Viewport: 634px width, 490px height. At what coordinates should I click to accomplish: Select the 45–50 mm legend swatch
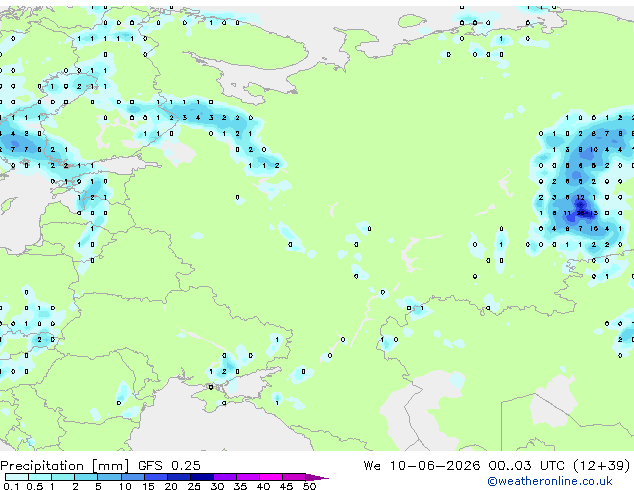[294, 477]
